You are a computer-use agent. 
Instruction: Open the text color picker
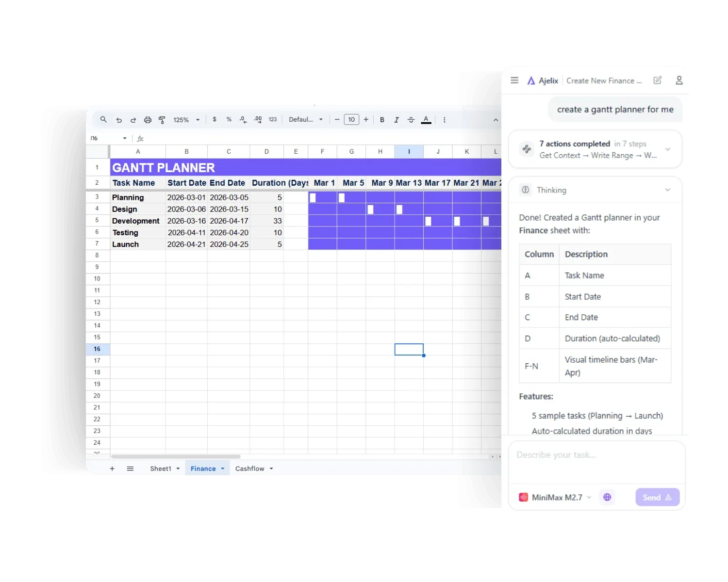pyautogui.click(x=426, y=119)
